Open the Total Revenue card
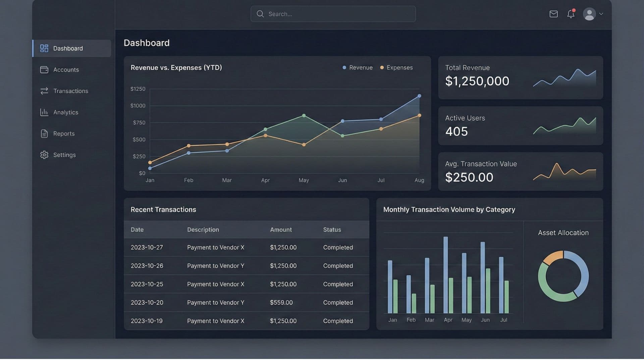The image size is (644, 362). click(520, 78)
